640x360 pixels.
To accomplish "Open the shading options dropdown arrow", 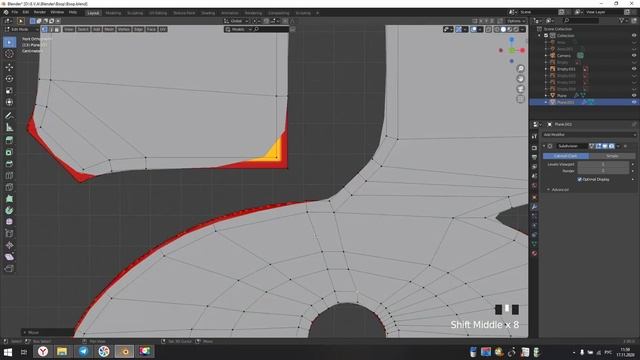I will pyautogui.click(x=522, y=29).
